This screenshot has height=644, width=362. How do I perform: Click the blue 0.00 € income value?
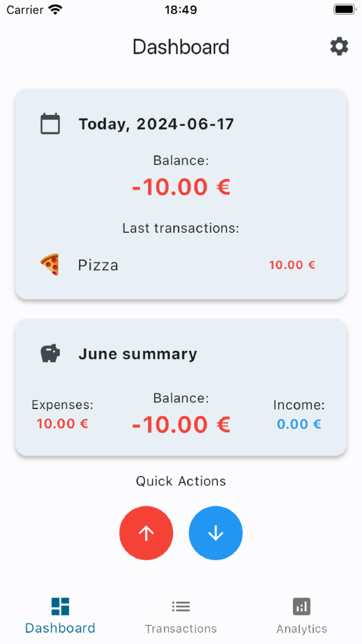tap(299, 423)
